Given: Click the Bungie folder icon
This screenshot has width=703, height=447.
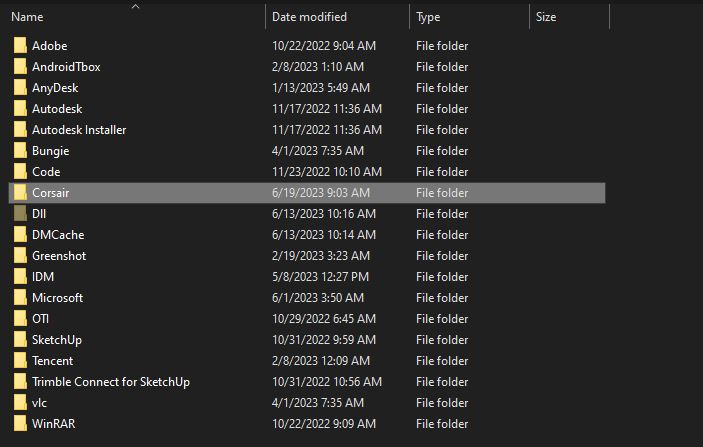Looking at the screenshot, I should point(20,151).
